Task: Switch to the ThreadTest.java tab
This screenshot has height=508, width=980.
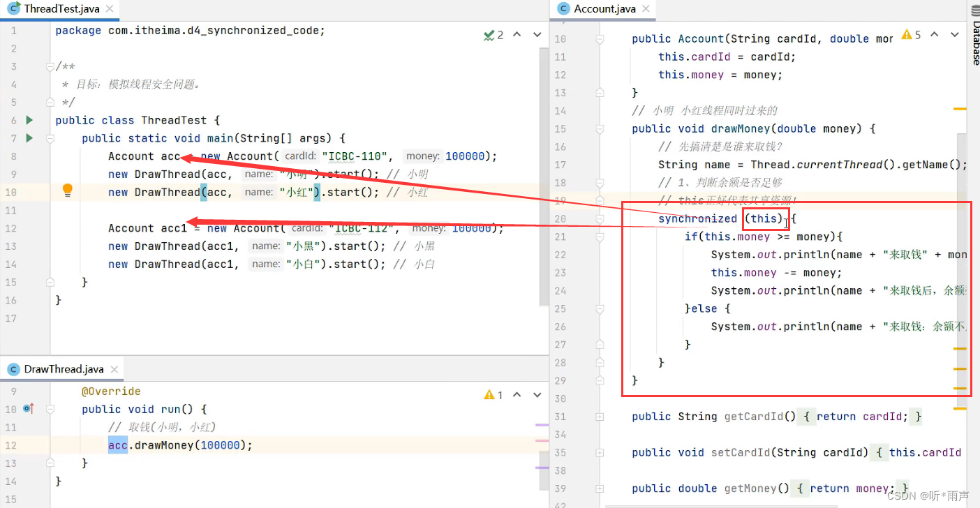Action: pyautogui.click(x=61, y=9)
